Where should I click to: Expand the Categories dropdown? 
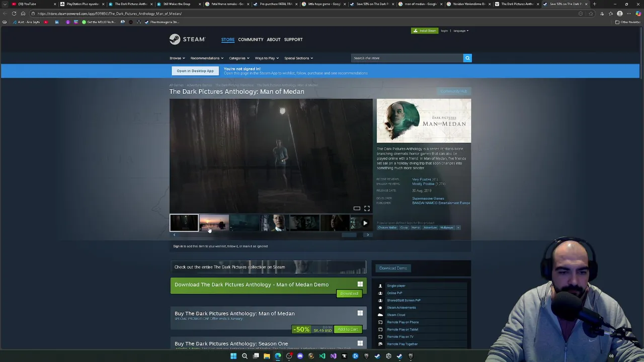pos(239,58)
